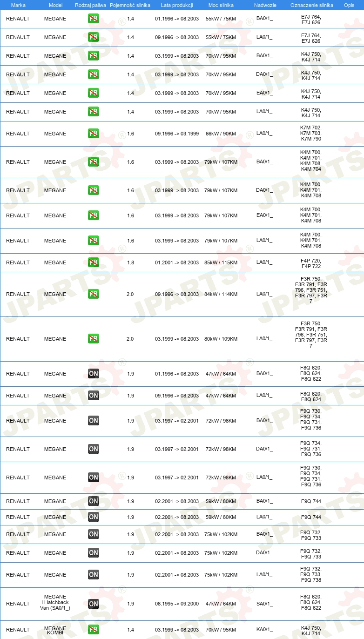Click PB fuel icon in 1.6 79kW DA0/1_ row
This screenshot has width=364, height=639.
[94, 190]
